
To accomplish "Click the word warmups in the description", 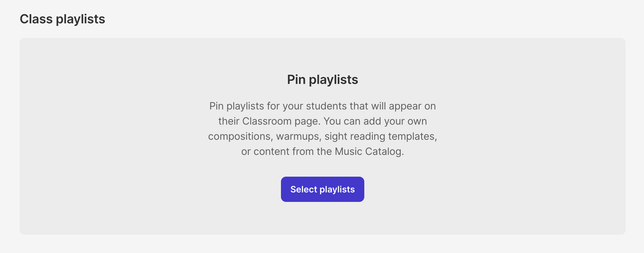I will (298, 137).
